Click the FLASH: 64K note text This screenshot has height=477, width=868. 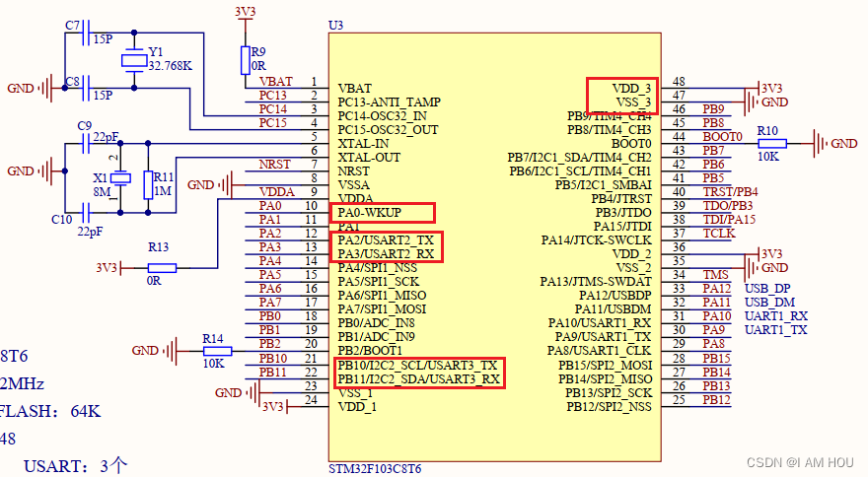point(50,411)
